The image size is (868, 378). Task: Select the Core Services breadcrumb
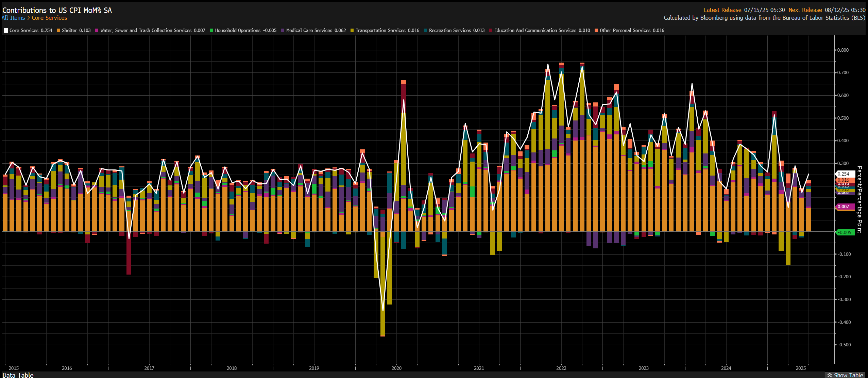click(50, 18)
